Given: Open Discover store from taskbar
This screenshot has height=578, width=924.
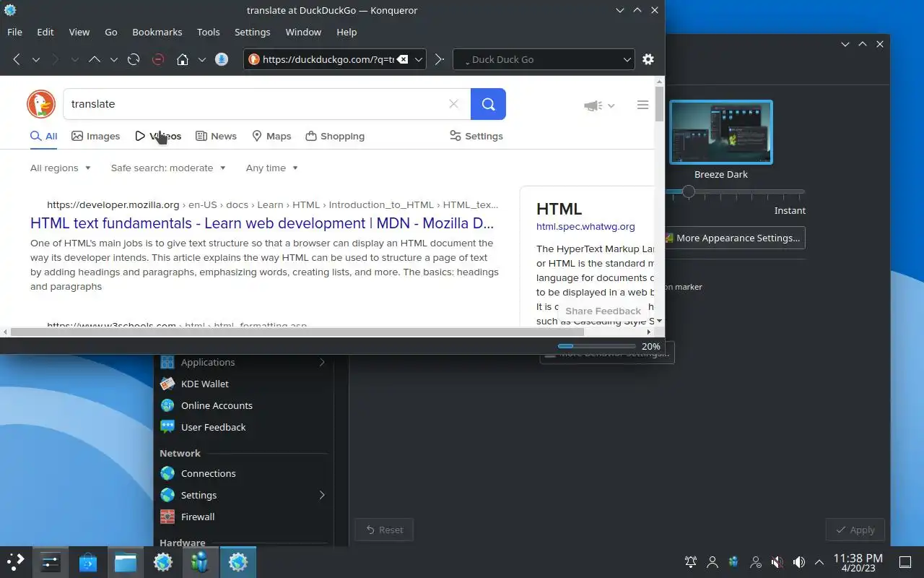Looking at the screenshot, I should click(88, 562).
